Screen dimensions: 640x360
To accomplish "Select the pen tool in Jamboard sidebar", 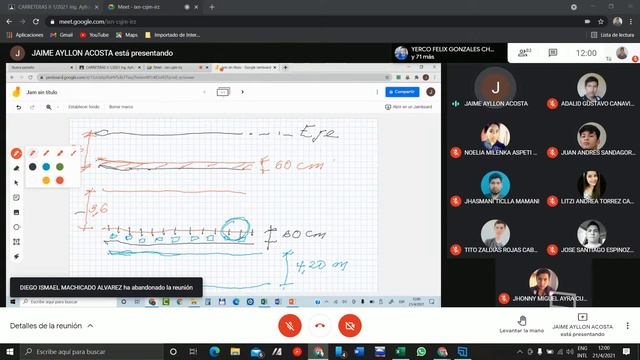I will click(x=16, y=153).
